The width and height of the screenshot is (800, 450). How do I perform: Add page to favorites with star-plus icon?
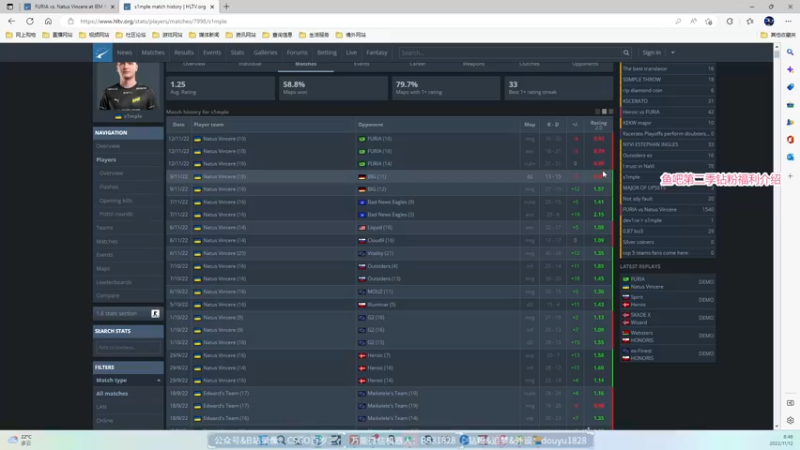709,21
